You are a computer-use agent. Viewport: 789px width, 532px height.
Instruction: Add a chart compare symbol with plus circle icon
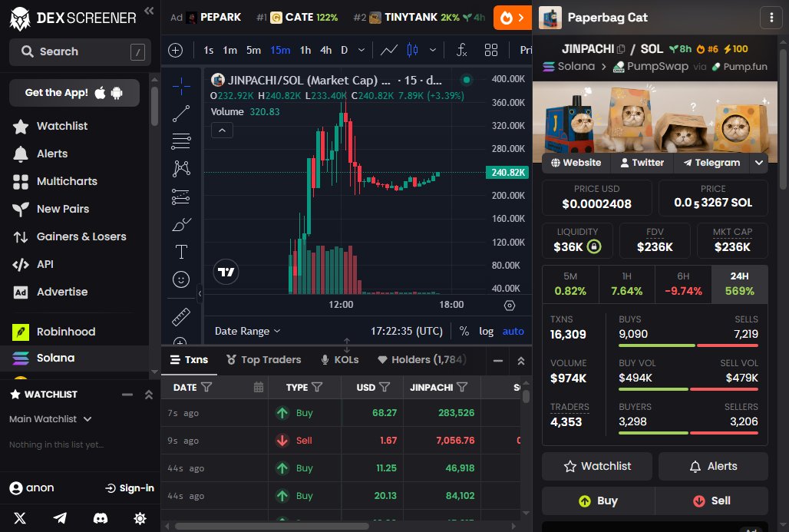(175, 51)
